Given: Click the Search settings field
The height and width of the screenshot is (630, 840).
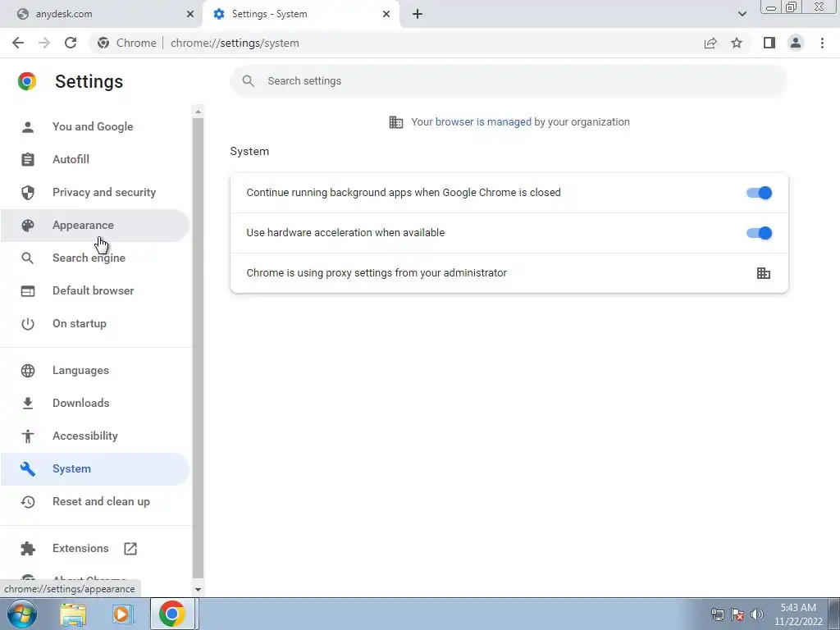Looking at the screenshot, I should 509,81.
